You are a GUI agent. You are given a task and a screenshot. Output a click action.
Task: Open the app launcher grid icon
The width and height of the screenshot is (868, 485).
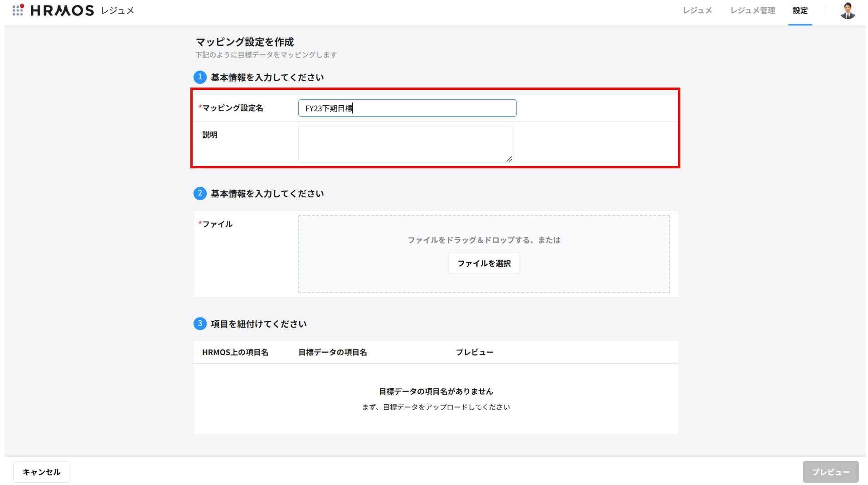pyautogui.click(x=18, y=10)
